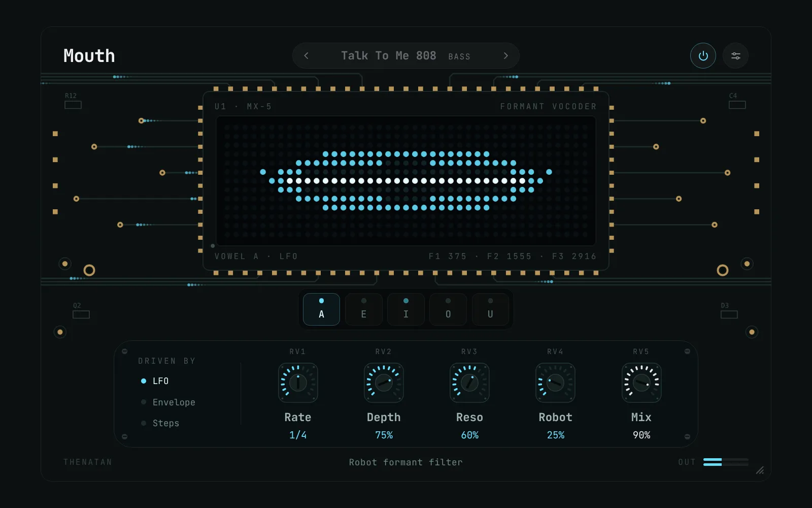The image size is (812, 508).
Task: Click the F2 1555 formant readout
Action: click(509, 257)
